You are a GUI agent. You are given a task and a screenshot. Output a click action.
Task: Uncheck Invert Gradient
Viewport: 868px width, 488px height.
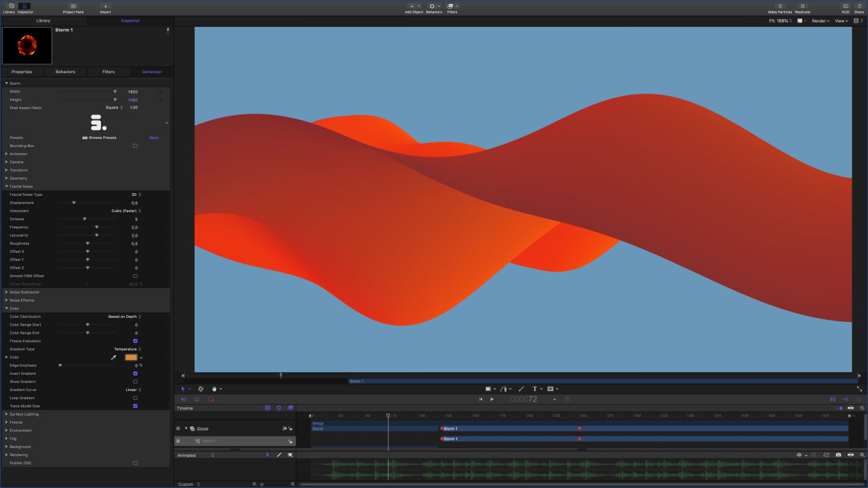(x=135, y=373)
